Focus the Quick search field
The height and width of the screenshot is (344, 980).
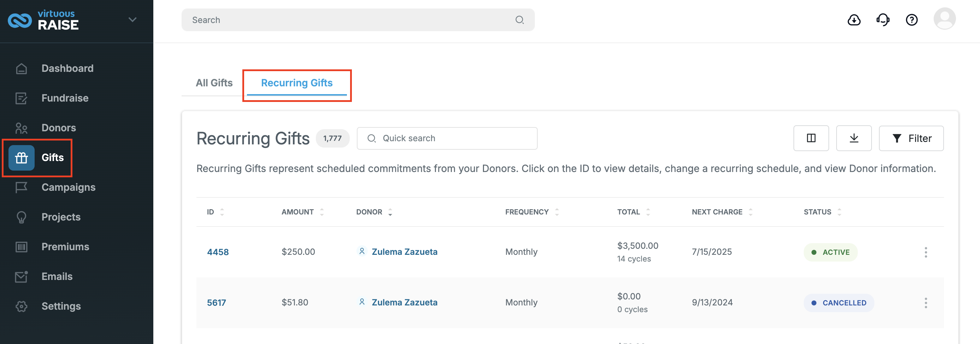point(447,138)
